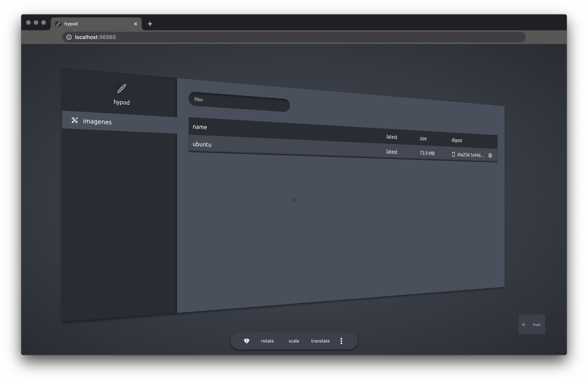Expand the ubuntu image row
The image size is (588, 383).
pos(202,144)
